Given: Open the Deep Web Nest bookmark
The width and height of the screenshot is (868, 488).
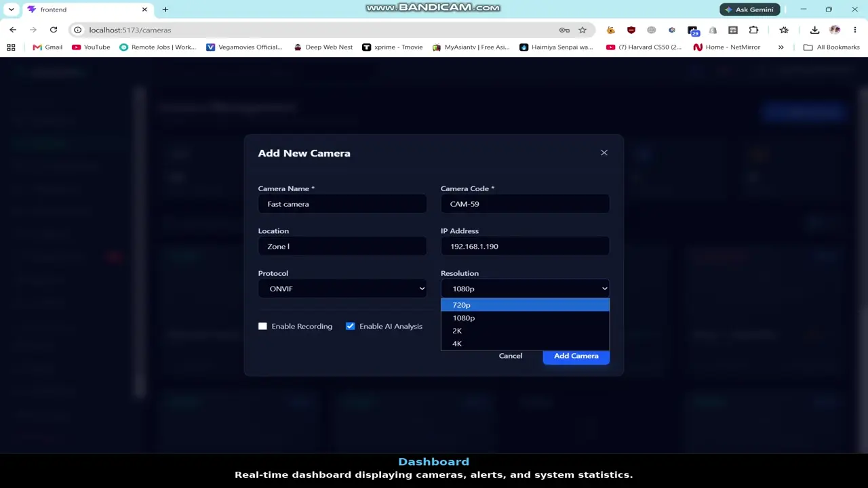Looking at the screenshot, I should [x=323, y=47].
